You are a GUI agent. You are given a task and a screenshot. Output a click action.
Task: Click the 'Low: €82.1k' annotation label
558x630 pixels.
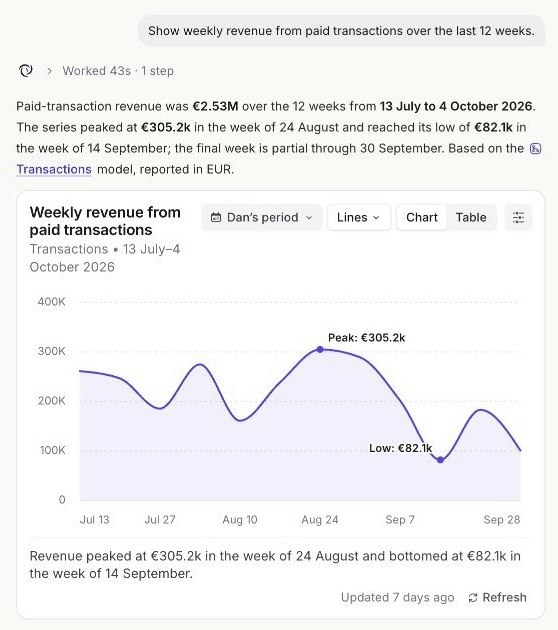[x=401, y=448]
